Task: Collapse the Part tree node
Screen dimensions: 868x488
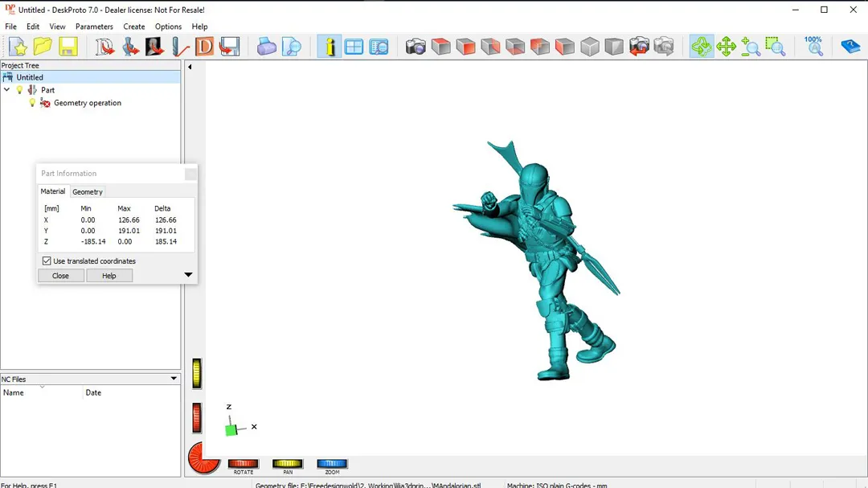Action: click(6, 89)
